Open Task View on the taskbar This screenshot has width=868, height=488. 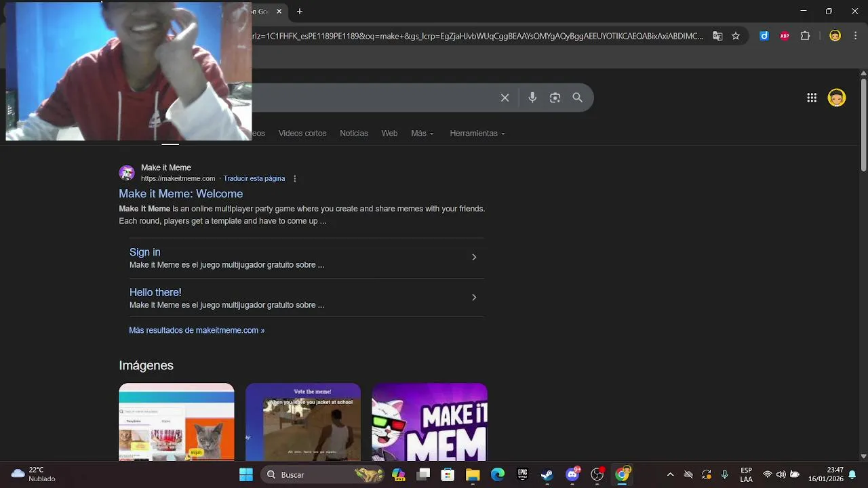423,474
